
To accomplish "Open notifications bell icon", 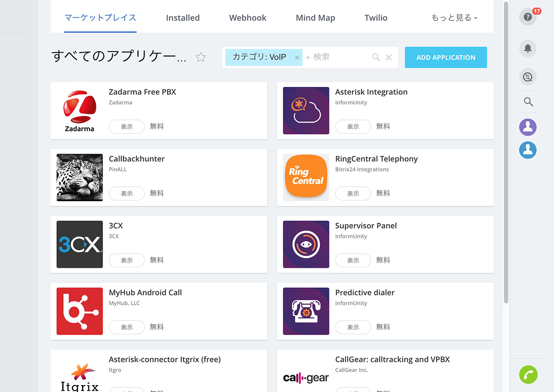I will (x=528, y=48).
